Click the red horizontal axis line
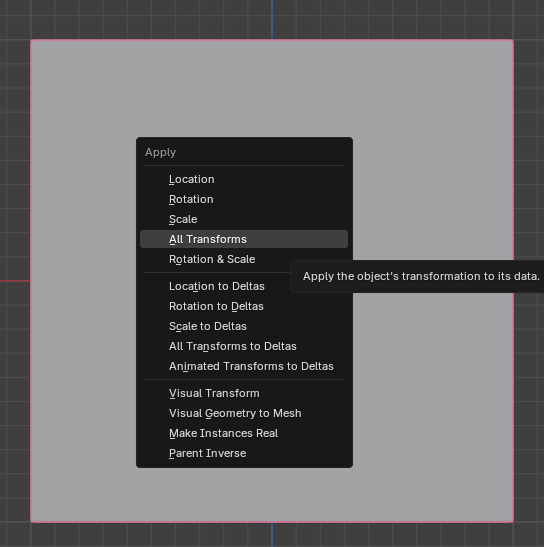This screenshot has width=544, height=547. 15,281
